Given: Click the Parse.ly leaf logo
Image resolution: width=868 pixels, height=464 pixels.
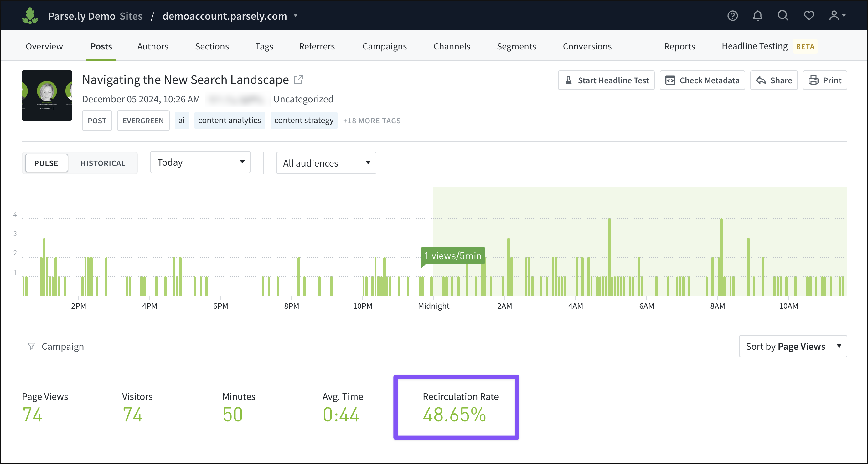Looking at the screenshot, I should click(30, 16).
